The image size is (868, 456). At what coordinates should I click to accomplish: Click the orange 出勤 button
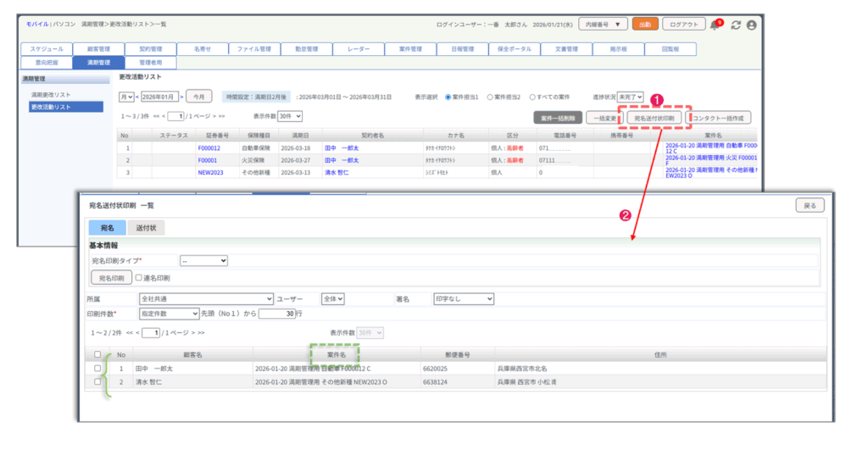point(645,25)
